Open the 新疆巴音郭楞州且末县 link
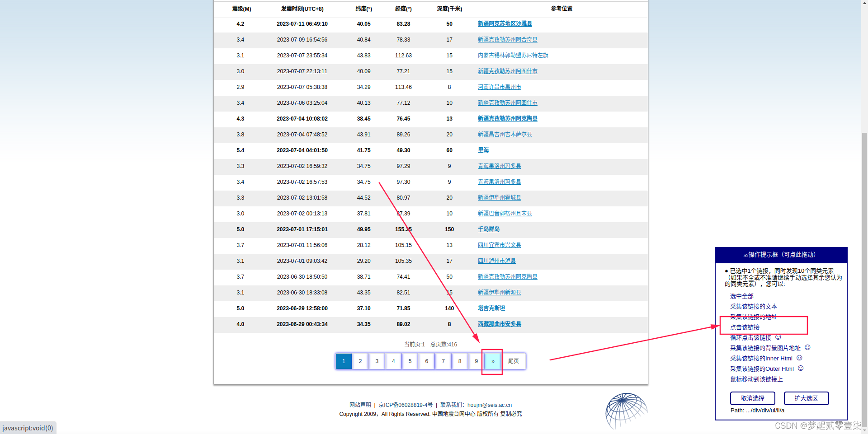Image resolution: width=868 pixels, height=434 pixels. tap(505, 214)
